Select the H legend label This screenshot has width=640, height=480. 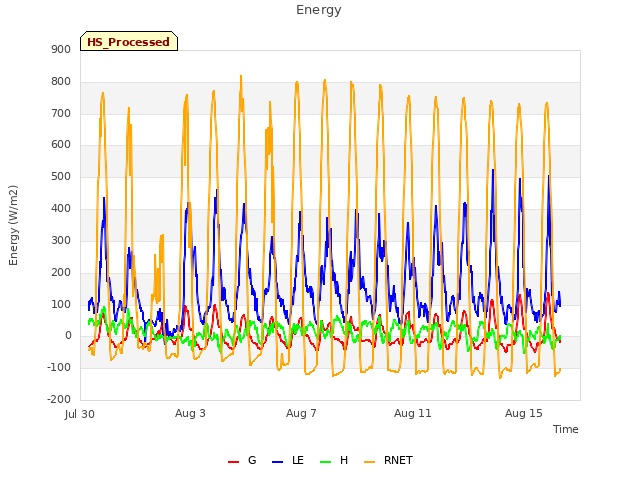click(x=344, y=460)
